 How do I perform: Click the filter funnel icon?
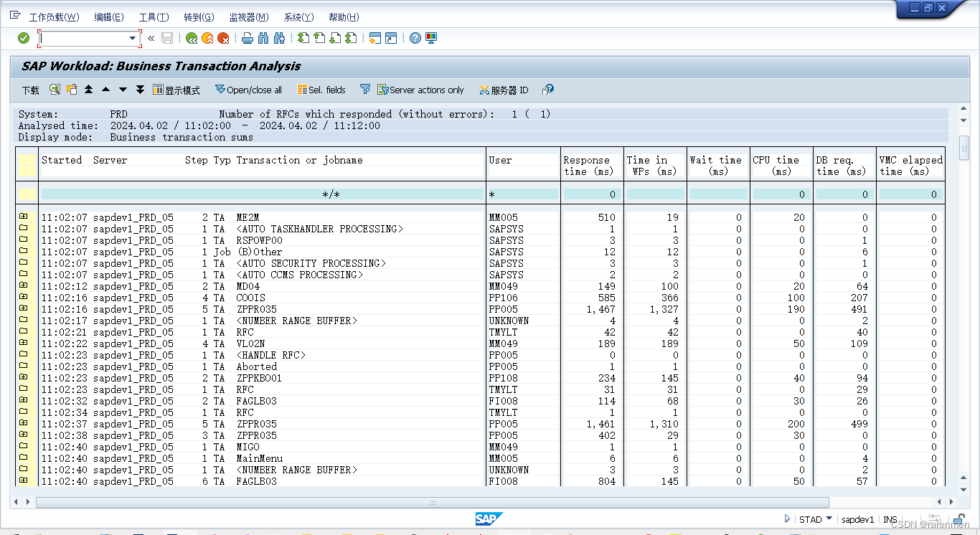point(365,90)
